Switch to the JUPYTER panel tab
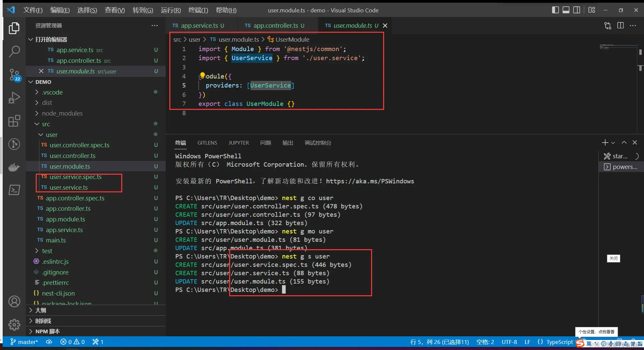Image resolution: width=644 pixels, height=350 pixels. 238,143
